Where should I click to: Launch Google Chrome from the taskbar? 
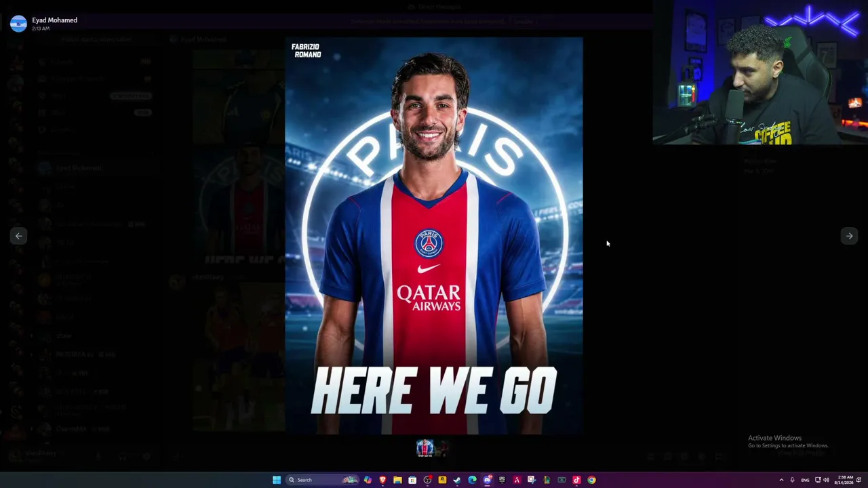pos(591,480)
